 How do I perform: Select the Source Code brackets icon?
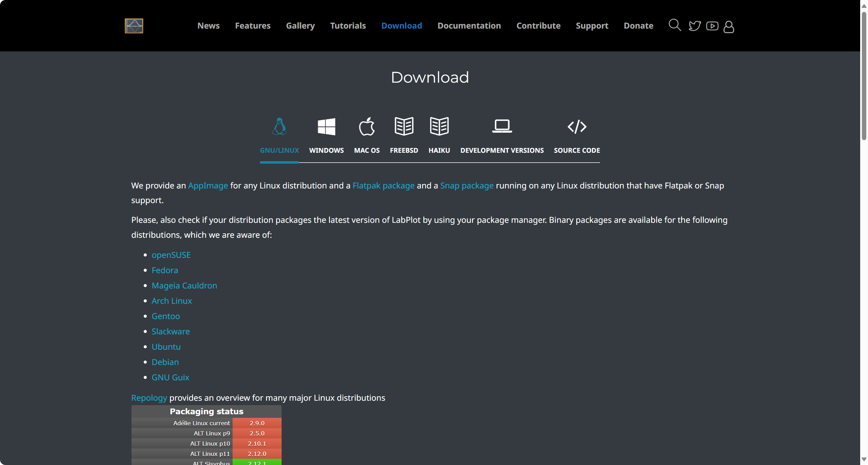tap(577, 127)
